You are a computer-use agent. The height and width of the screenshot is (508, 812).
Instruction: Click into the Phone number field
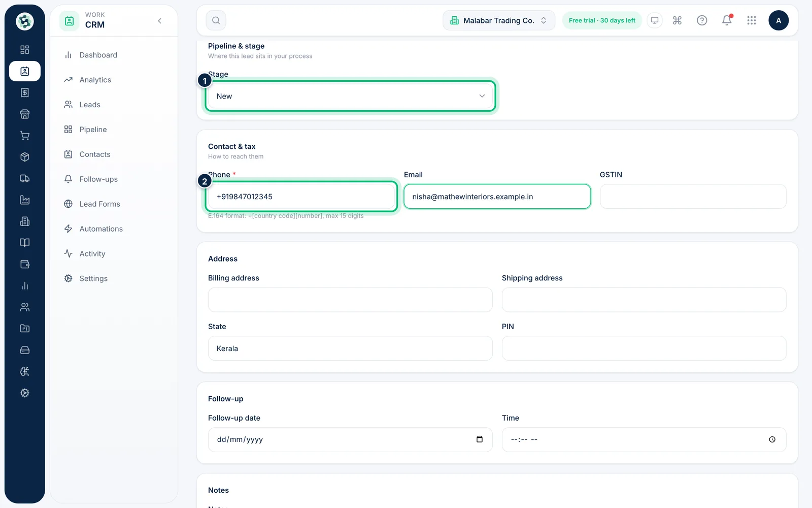[x=301, y=197]
